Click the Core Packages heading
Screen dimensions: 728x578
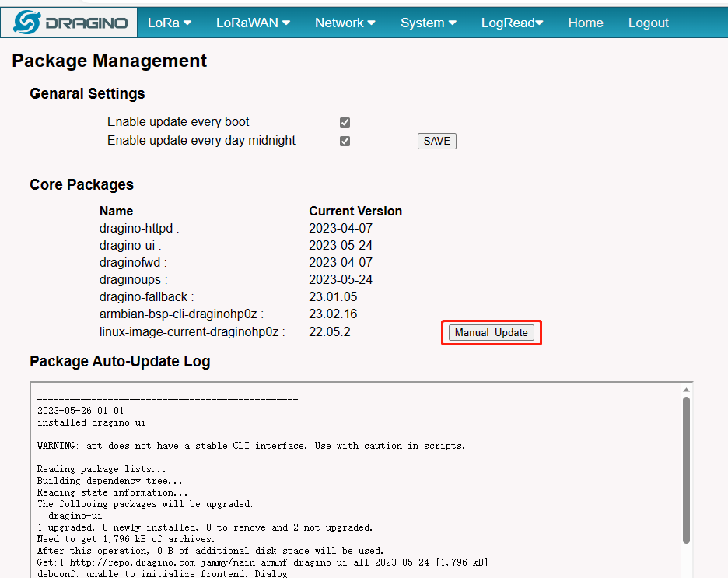(82, 185)
